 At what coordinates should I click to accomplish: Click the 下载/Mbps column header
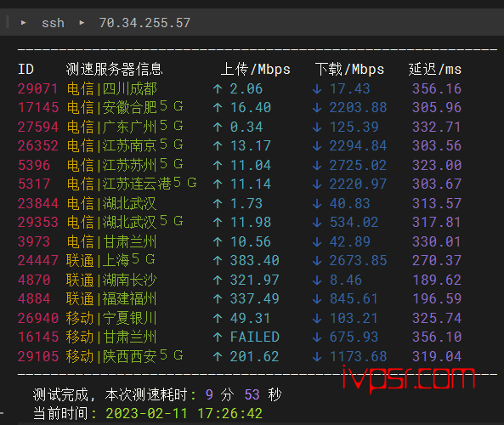(x=349, y=70)
